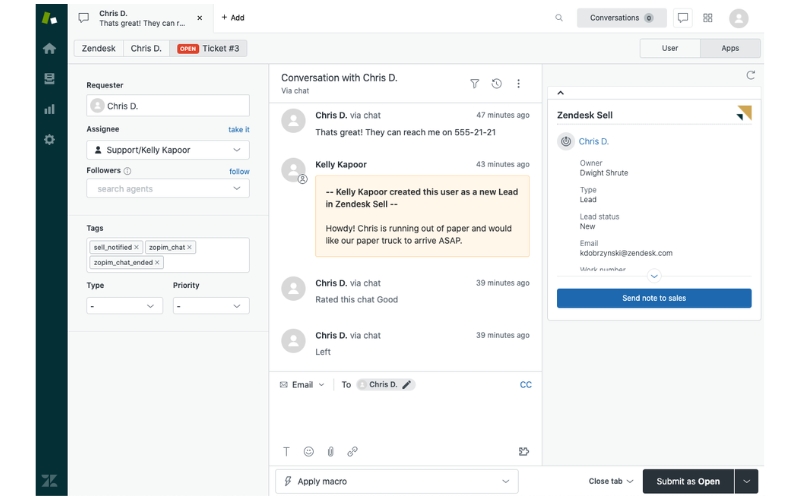This screenshot has width=800, height=500.
Task: Open the submit status arrow dropdown
Action: [x=746, y=481]
